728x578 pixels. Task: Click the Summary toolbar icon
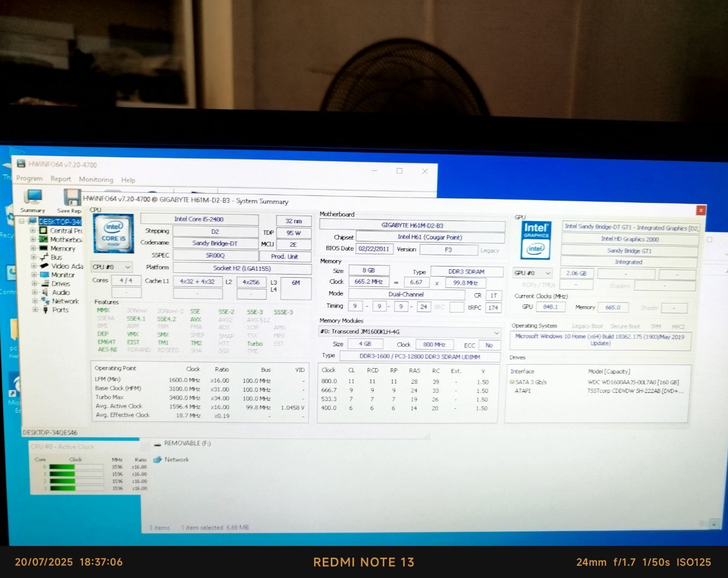(33, 196)
